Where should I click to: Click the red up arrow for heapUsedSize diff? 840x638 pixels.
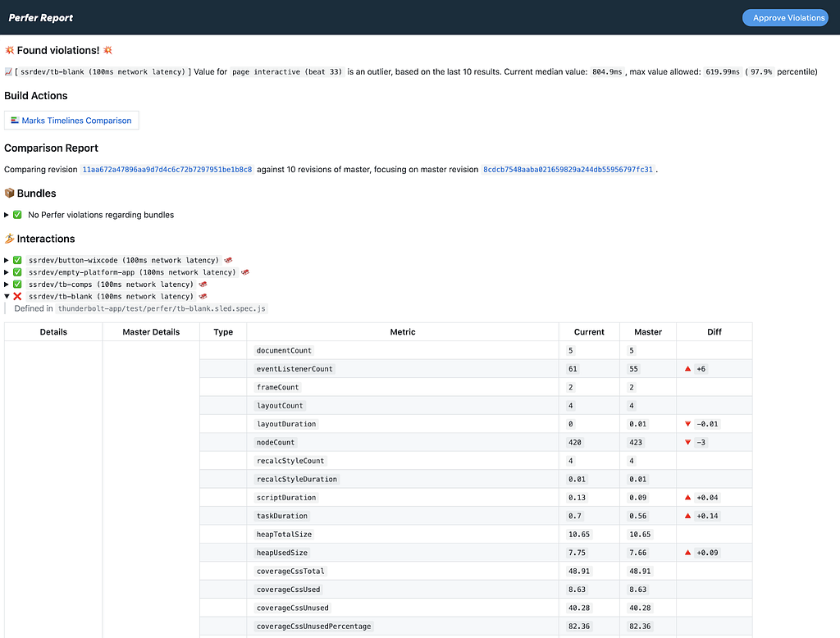click(x=688, y=552)
